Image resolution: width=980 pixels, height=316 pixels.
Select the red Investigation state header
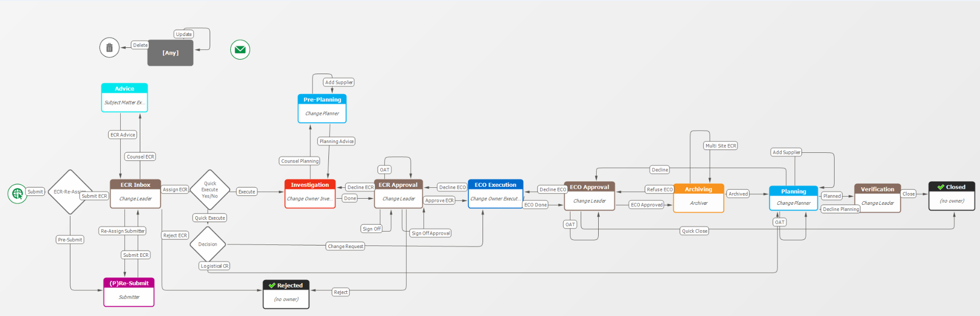click(310, 185)
